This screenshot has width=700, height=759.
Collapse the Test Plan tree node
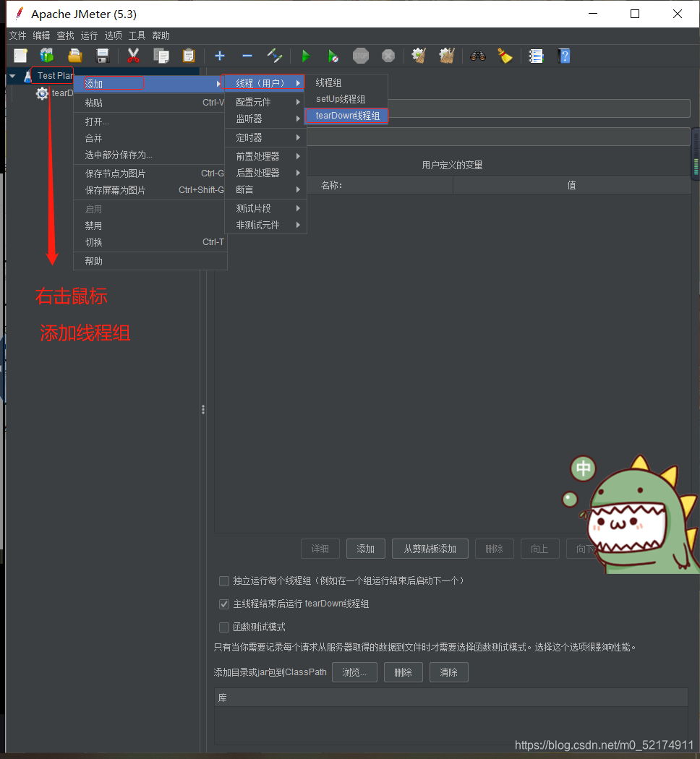[12, 75]
